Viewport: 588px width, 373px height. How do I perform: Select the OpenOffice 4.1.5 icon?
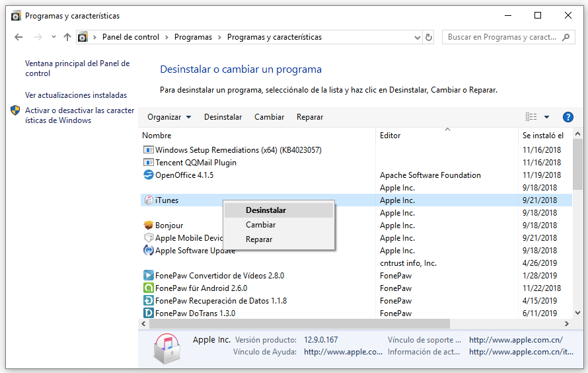tap(149, 175)
